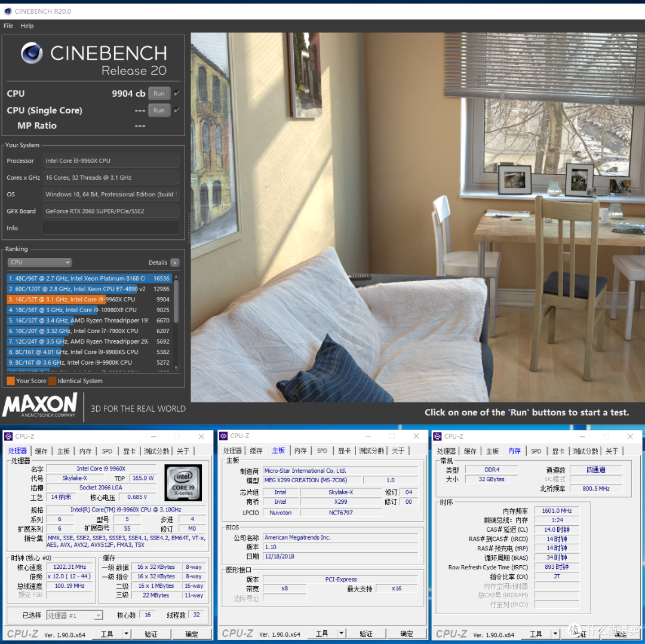645x644 pixels.
Task: Click 验证 button in processor CPU-Z window
Action: pos(151,634)
